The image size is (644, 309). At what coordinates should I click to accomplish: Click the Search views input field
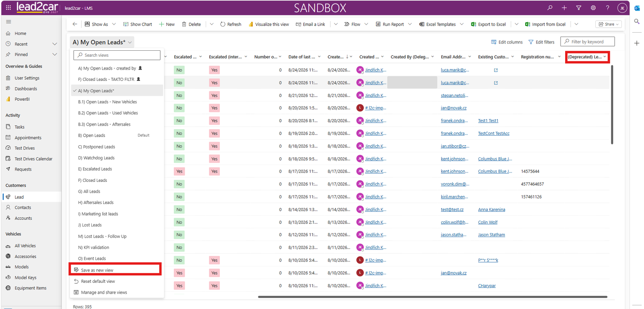point(117,55)
